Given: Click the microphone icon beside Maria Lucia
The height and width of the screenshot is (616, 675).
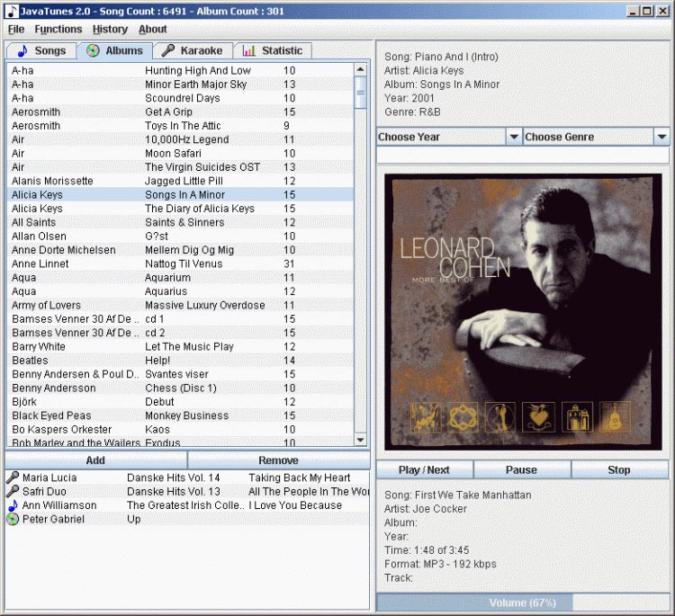Looking at the screenshot, I should click(x=13, y=478).
